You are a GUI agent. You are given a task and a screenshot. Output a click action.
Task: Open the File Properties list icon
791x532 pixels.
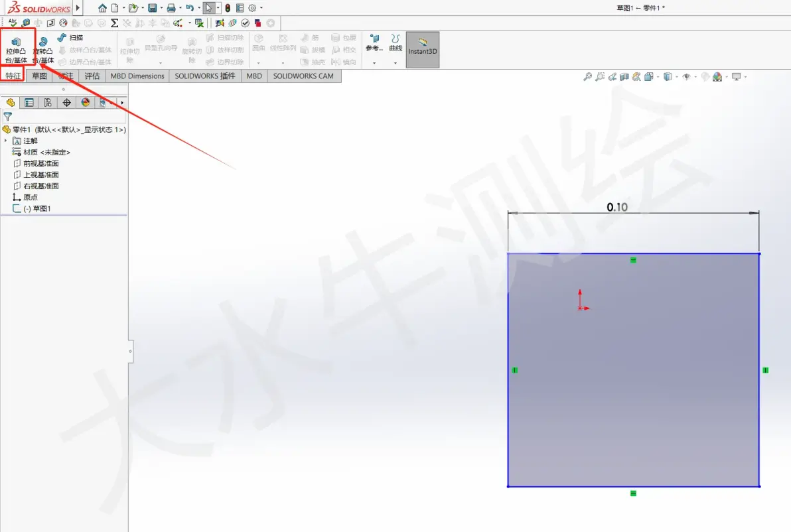(x=240, y=8)
